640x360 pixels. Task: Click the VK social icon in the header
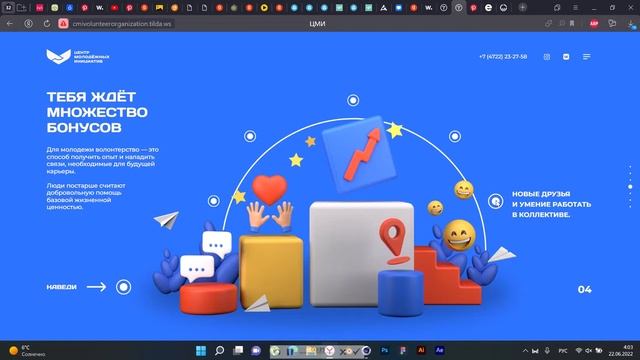[566, 57]
